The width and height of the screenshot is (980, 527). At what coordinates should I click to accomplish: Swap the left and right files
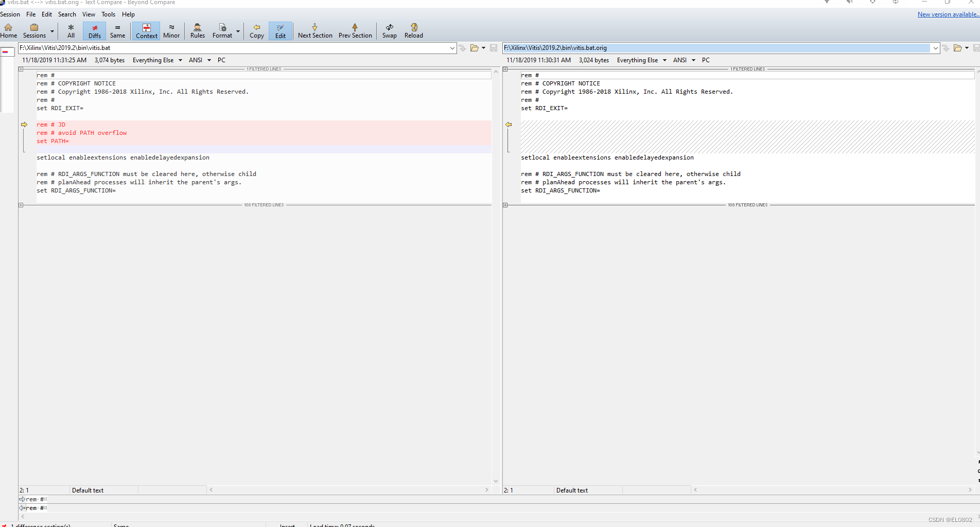click(389, 30)
